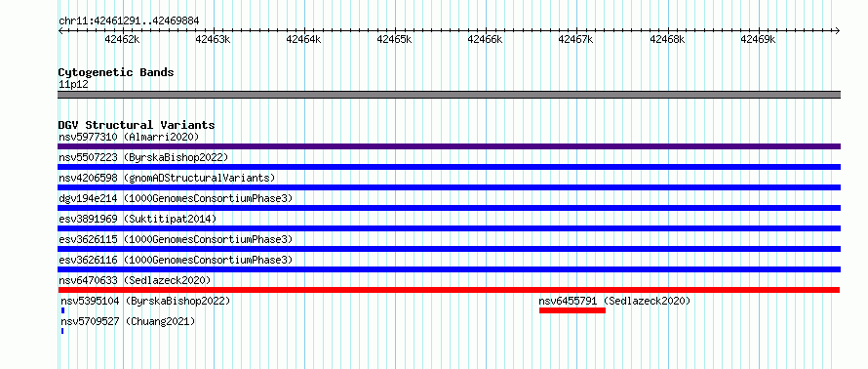Click the 42462k ruler tick label
The height and width of the screenshot is (369, 868).
(x=122, y=39)
